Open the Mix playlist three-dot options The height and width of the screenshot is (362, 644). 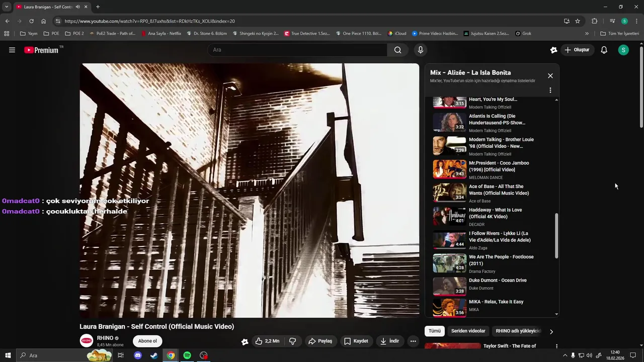[x=550, y=90]
